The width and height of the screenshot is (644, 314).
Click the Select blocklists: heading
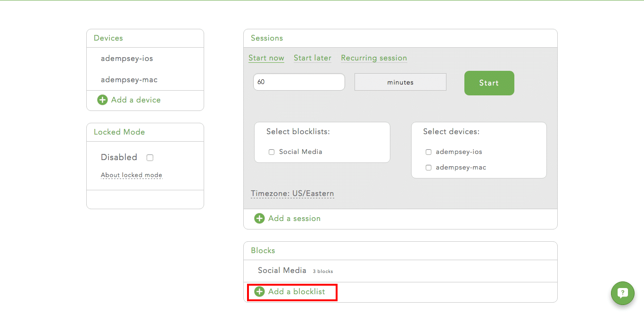click(298, 132)
